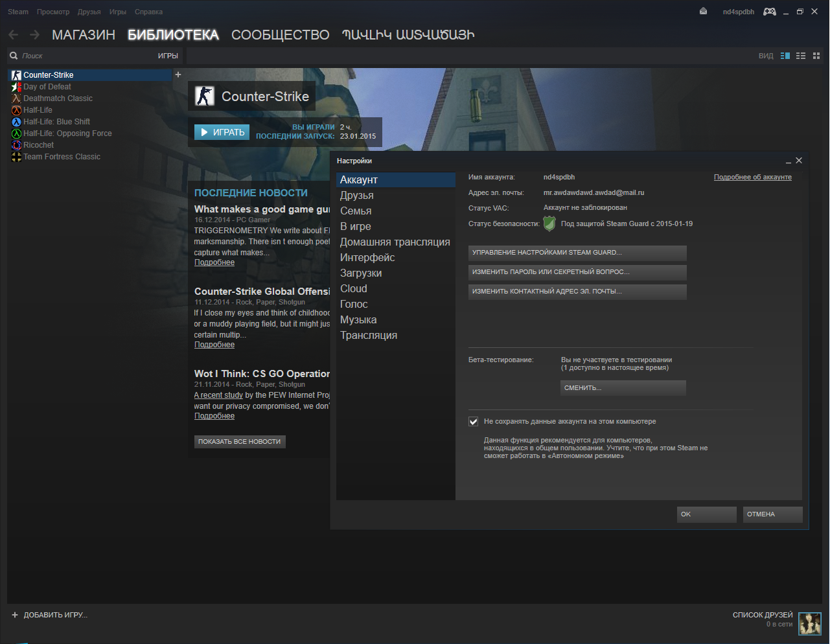Select Cloud settings category
The height and width of the screenshot is (644, 830).
[x=396, y=288]
